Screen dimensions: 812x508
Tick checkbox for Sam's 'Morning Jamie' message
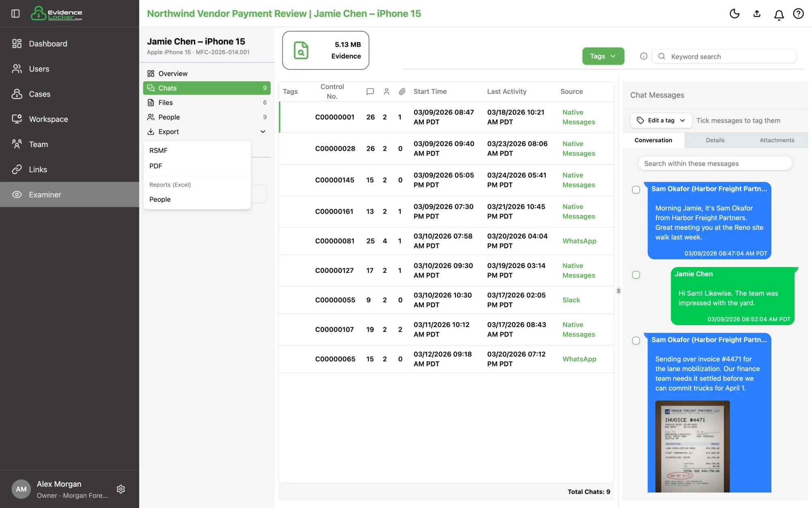(x=636, y=190)
